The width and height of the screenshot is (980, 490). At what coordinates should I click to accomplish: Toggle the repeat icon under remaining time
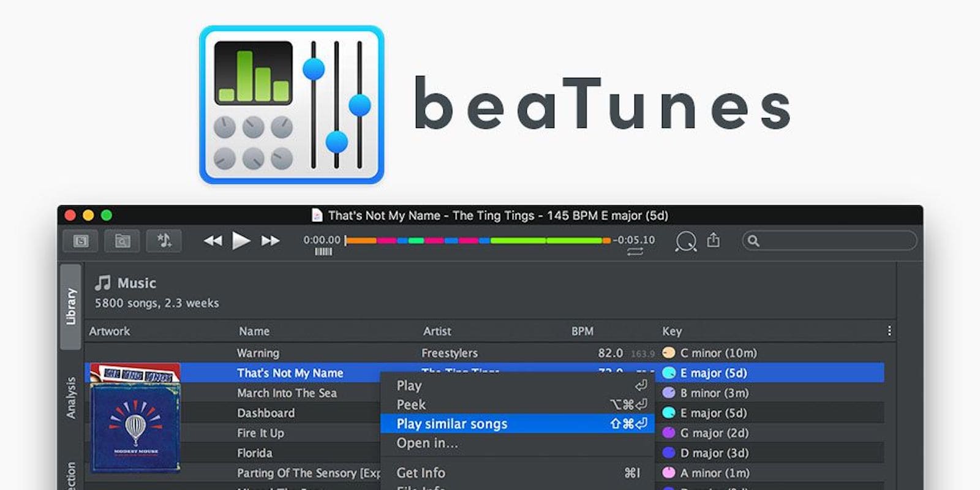635,252
